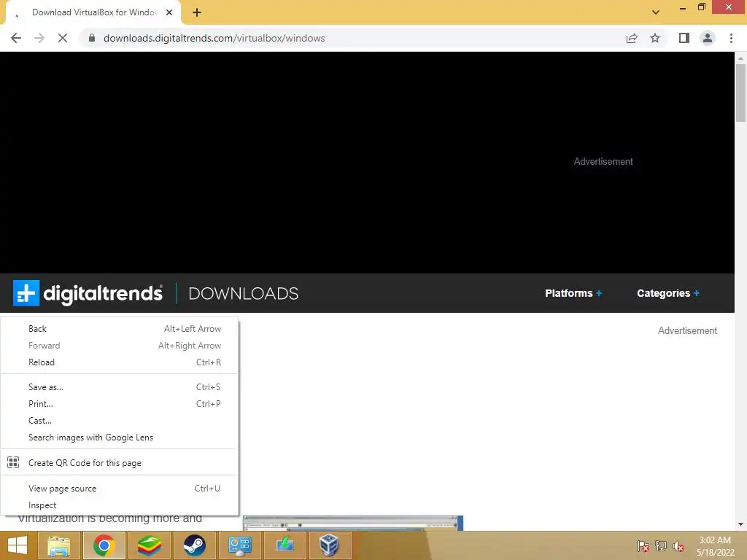Choose Back in the context menu
The image size is (747, 560).
119,329
